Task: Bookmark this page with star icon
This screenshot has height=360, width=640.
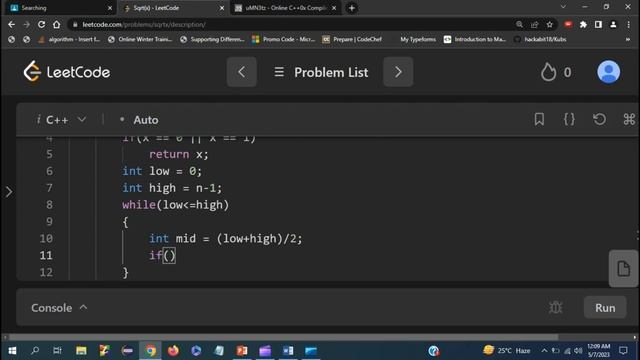Action: (x=549, y=24)
